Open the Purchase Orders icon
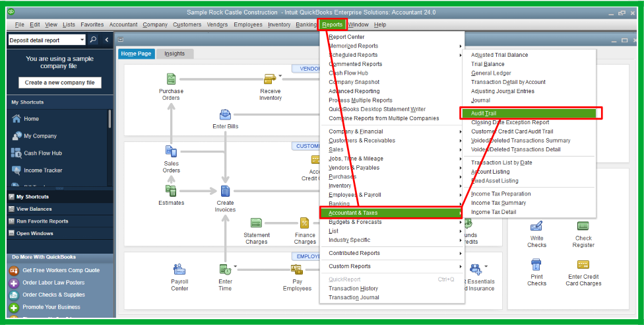The image size is (644, 325). [172, 79]
